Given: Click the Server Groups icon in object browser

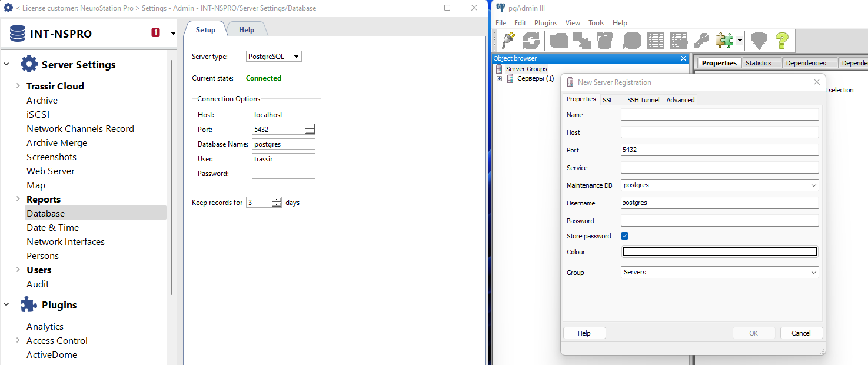Looking at the screenshot, I should click(499, 69).
